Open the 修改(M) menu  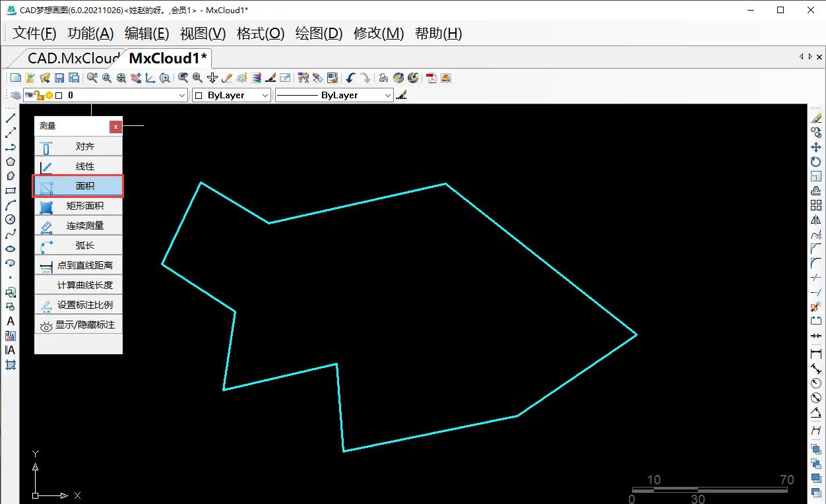(x=379, y=34)
